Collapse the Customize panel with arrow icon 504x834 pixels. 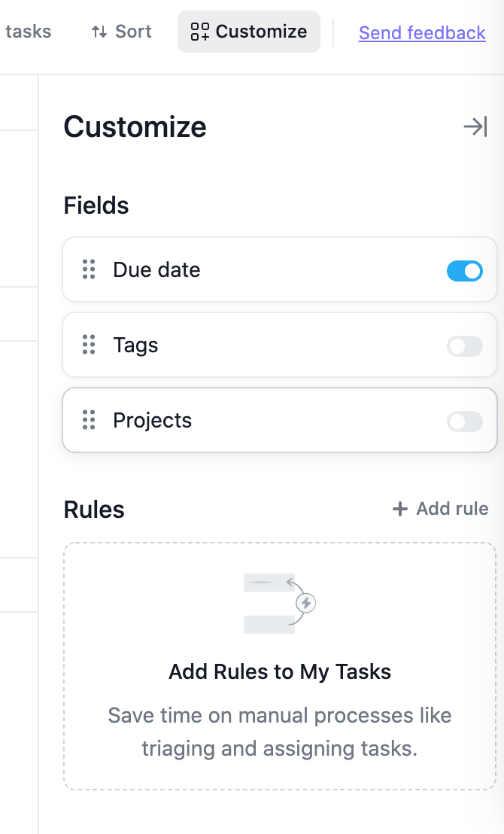tap(475, 126)
